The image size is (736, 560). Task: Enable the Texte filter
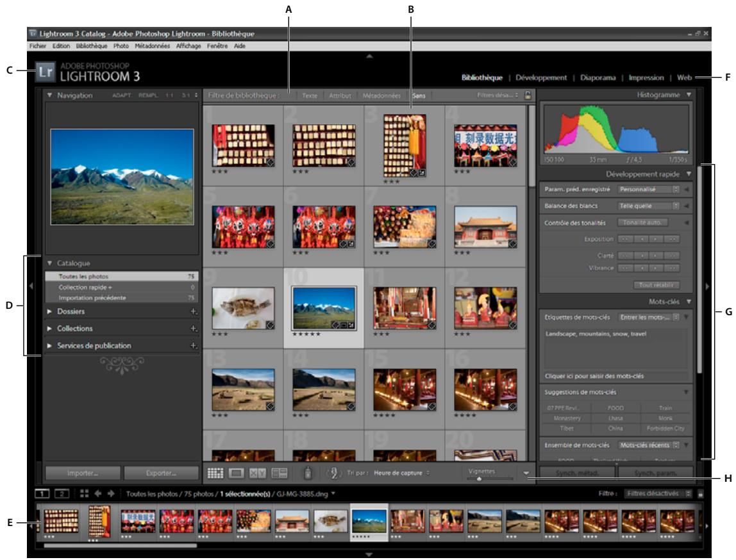pyautogui.click(x=310, y=95)
